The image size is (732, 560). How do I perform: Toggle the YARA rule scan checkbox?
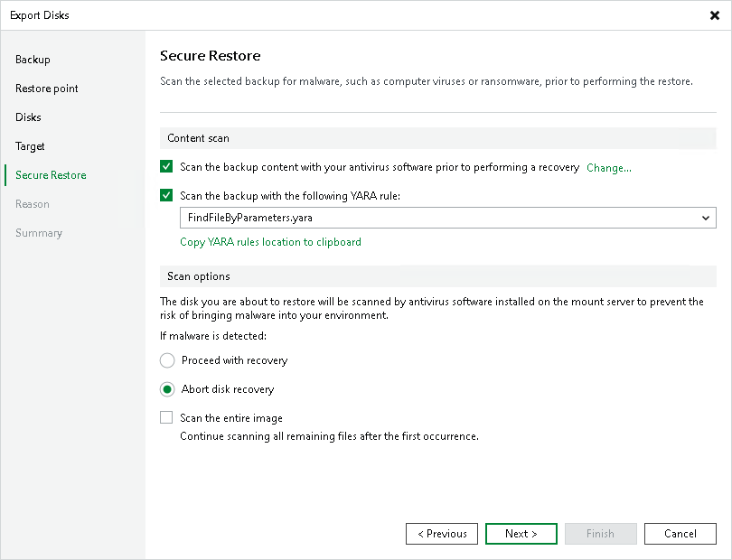tap(166, 195)
